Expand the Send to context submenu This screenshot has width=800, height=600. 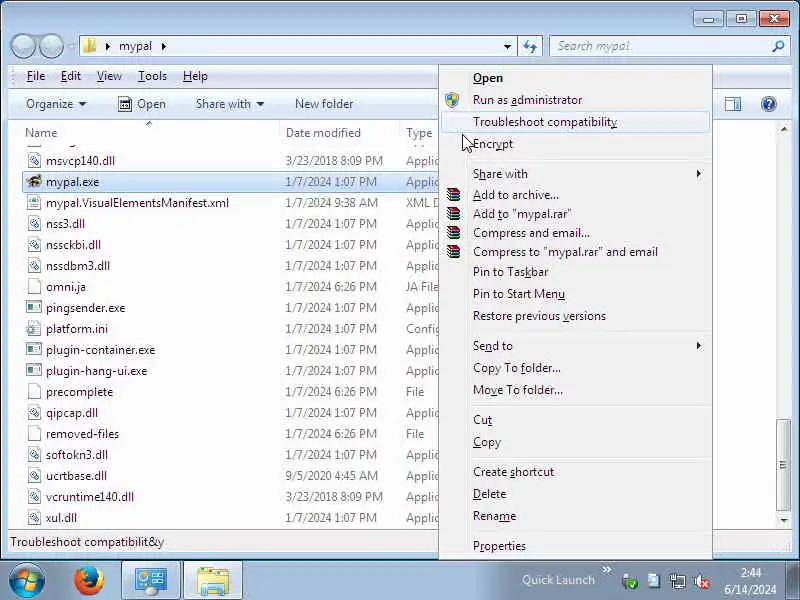[x=698, y=346]
